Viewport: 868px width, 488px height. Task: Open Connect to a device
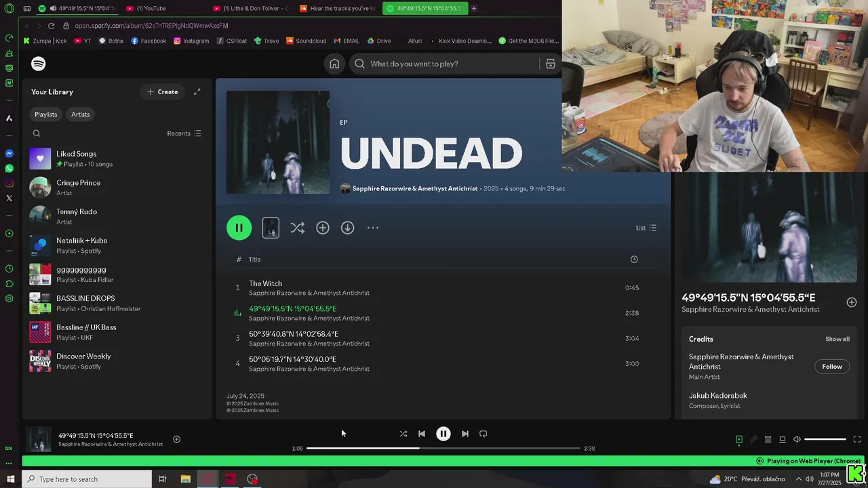pos(782,439)
